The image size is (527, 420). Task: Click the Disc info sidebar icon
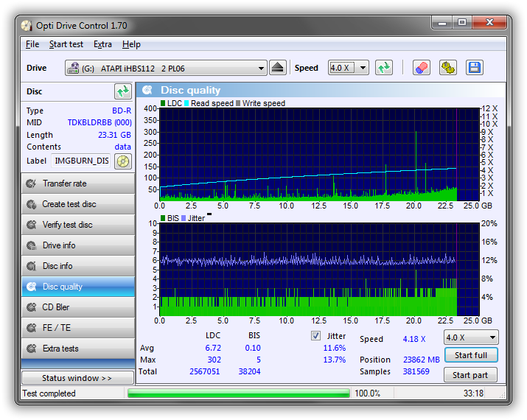pos(31,266)
